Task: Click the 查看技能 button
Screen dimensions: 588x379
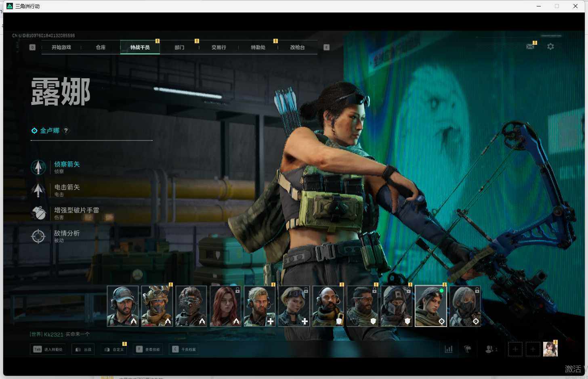Action: coord(148,349)
